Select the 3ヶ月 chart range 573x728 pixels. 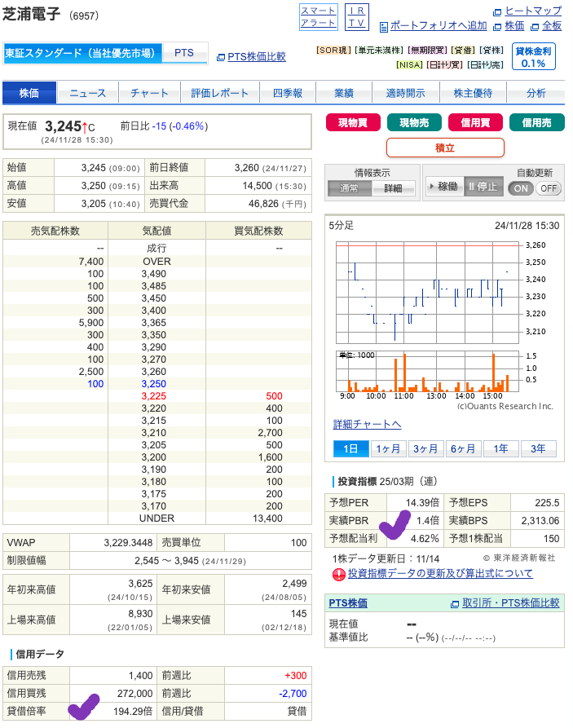[x=425, y=449]
